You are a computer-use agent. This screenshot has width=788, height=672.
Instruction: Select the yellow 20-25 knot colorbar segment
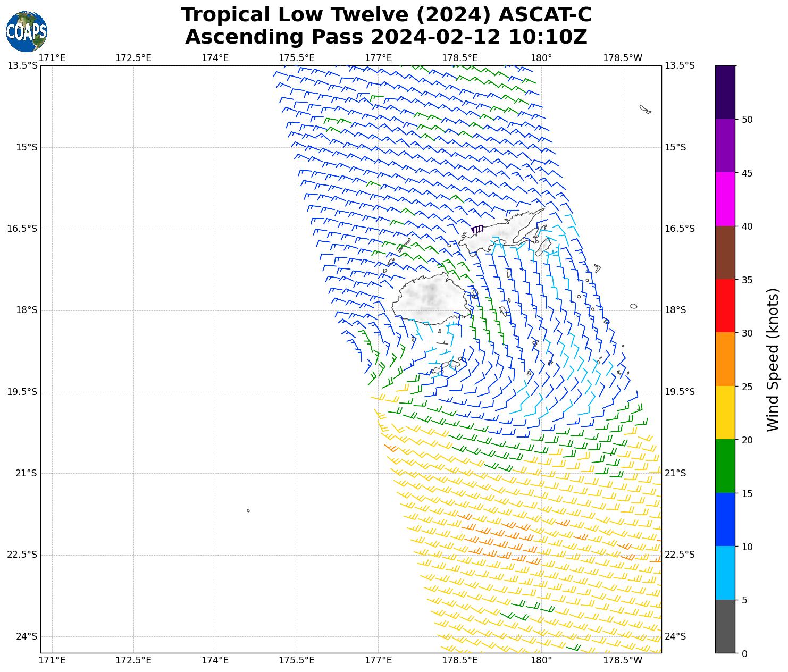pos(725,413)
